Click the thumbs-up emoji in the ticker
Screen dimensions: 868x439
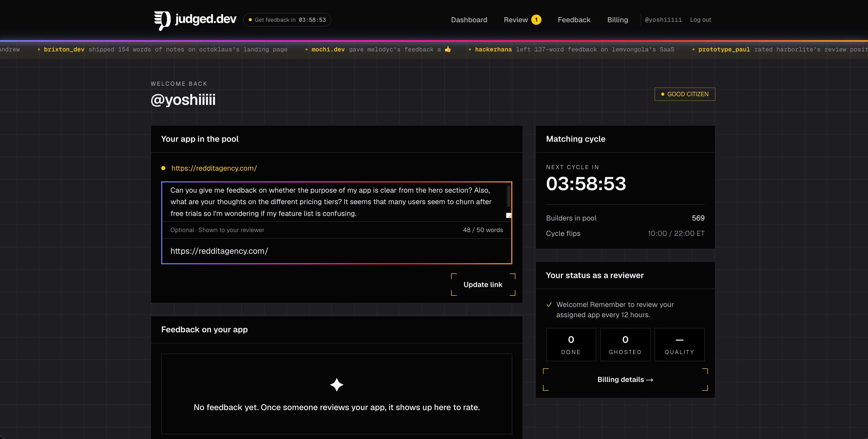click(x=448, y=49)
